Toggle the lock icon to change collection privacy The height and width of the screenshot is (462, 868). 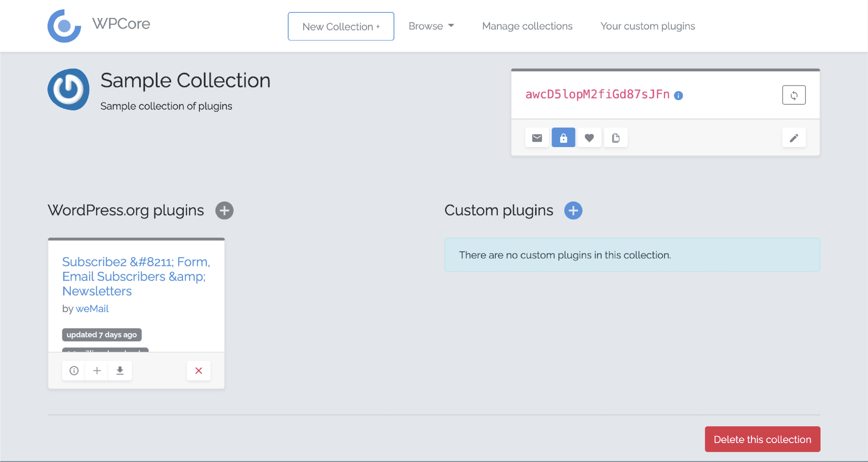point(564,137)
